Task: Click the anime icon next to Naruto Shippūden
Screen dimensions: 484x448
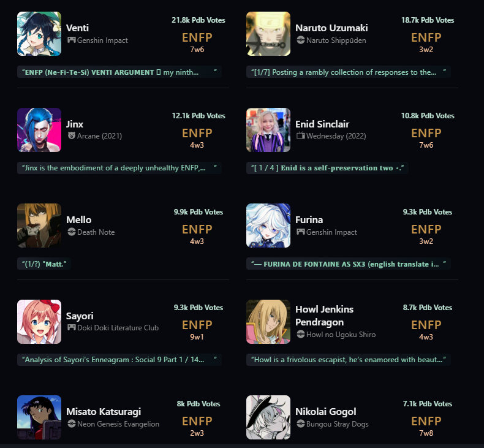Action: click(x=301, y=40)
